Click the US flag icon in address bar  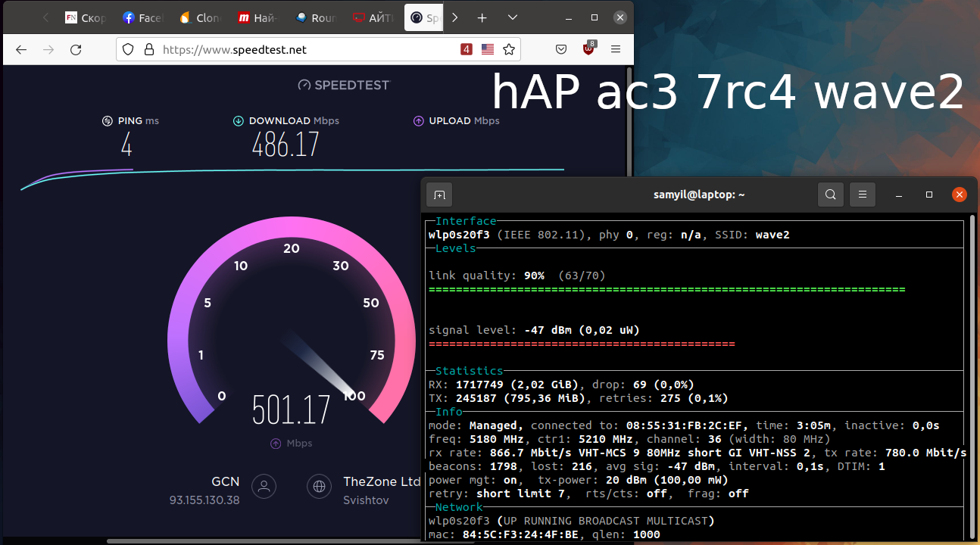[x=488, y=49]
